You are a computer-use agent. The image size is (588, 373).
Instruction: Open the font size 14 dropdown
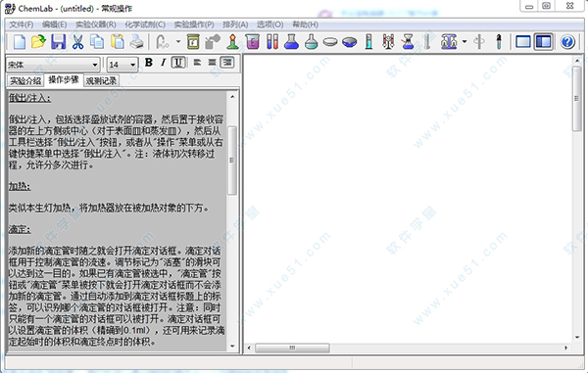132,65
